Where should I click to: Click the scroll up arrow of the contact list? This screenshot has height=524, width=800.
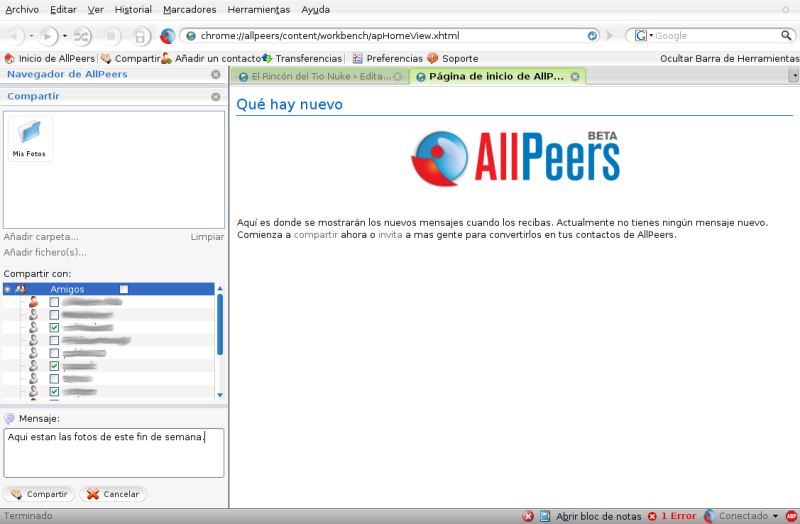(x=220, y=288)
